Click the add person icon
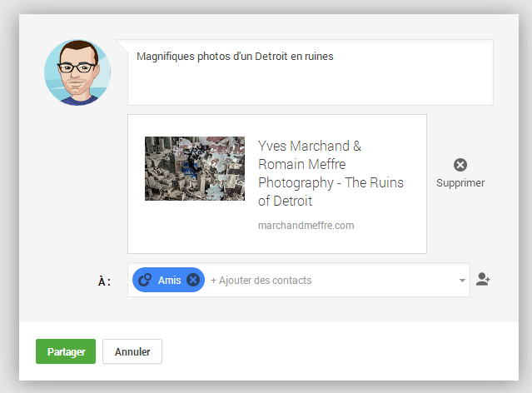 (483, 279)
